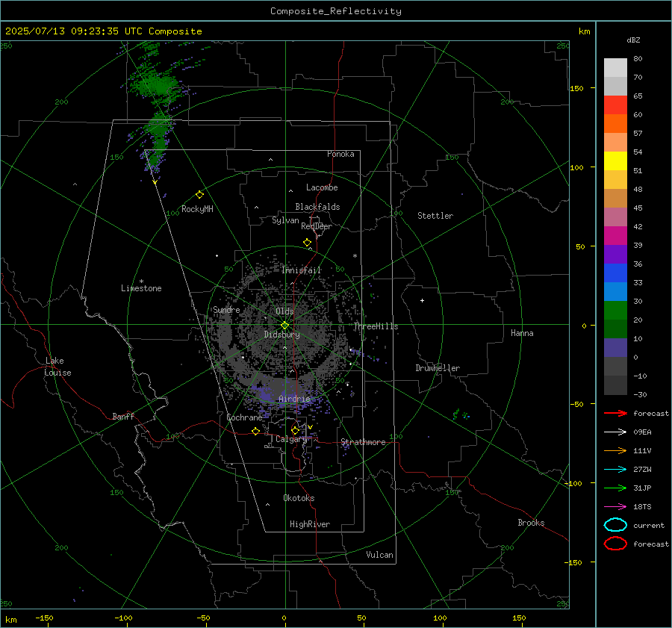The width and height of the screenshot is (672, 628).
Task: Click the Ponoka city label
Action: tap(340, 154)
